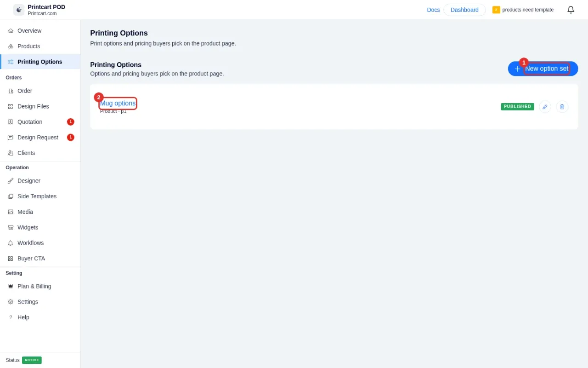
Task: Click products need template notice
Action: pos(528,10)
